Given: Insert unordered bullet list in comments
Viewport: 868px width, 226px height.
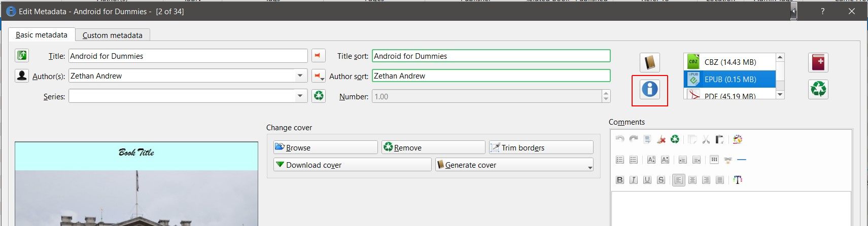Looking at the screenshot, I should [633, 160].
